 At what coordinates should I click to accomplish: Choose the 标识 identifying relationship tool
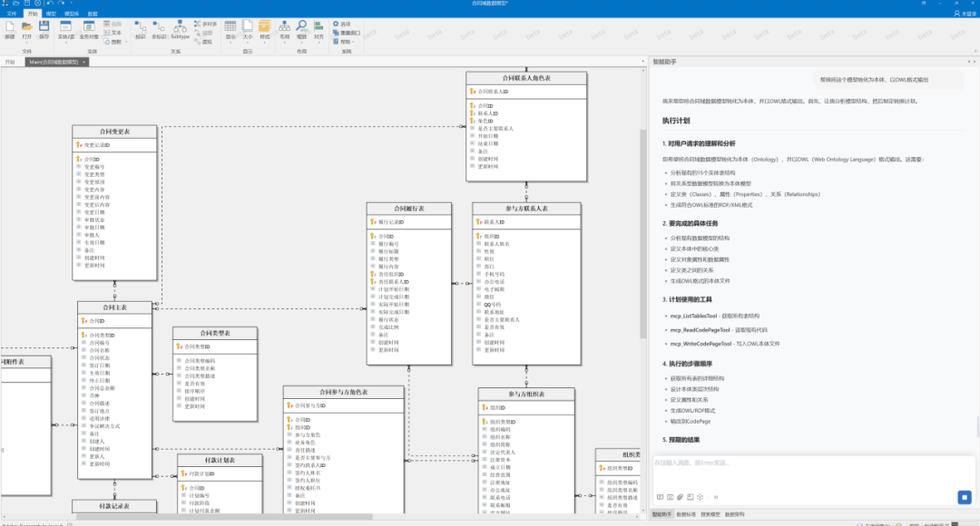point(140,27)
